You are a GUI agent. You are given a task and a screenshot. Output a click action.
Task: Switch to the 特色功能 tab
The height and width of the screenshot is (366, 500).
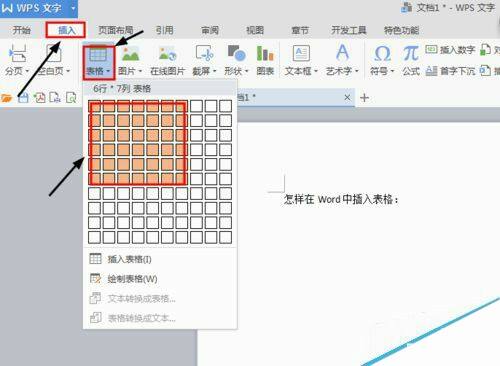click(x=401, y=30)
